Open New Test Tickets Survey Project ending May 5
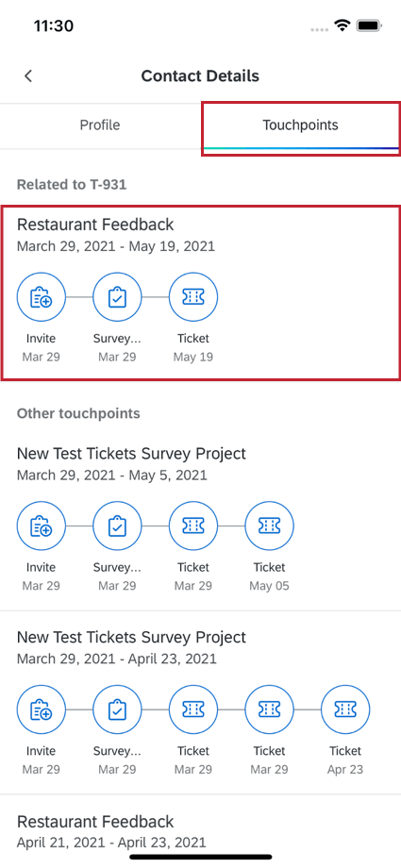The height and width of the screenshot is (868, 401). (200, 521)
